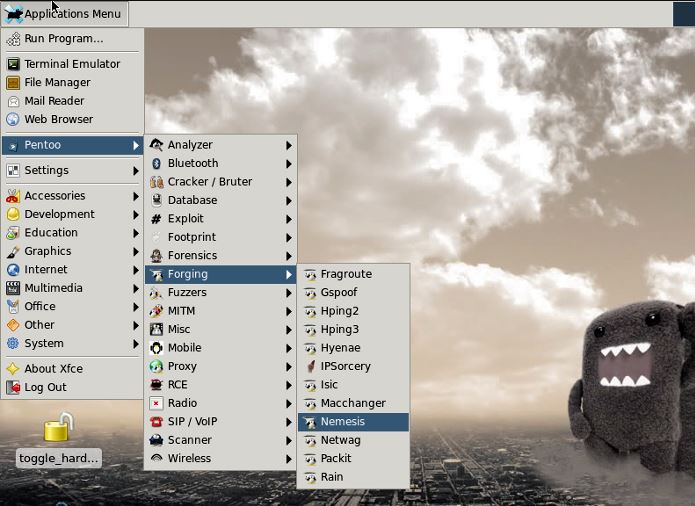
Task: Expand the Development submenu arrow
Action: pos(136,215)
